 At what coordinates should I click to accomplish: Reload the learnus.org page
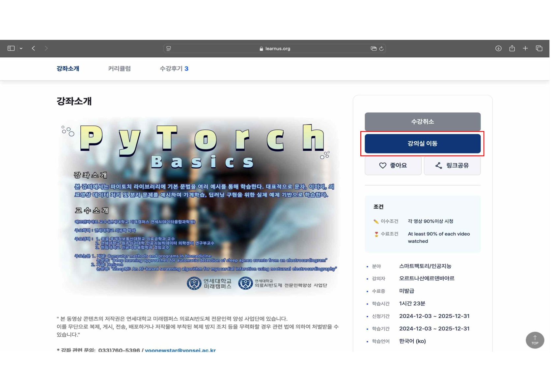tap(381, 48)
